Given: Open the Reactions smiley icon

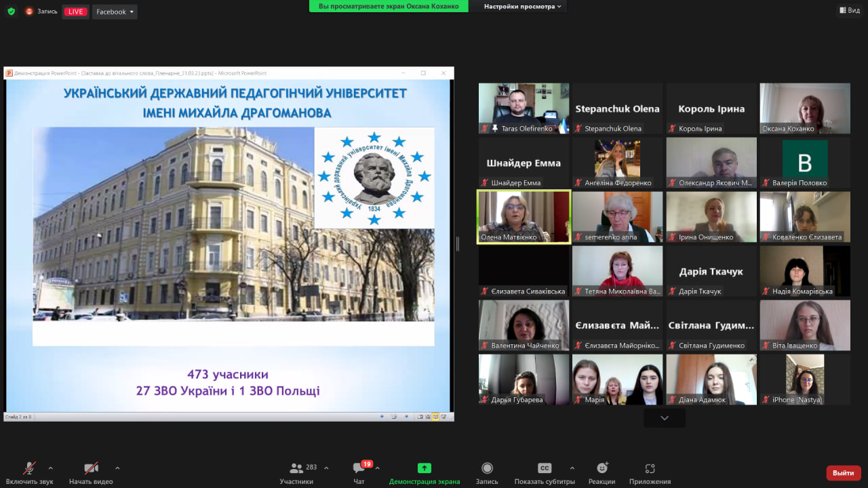Looking at the screenshot, I should [602, 468].
